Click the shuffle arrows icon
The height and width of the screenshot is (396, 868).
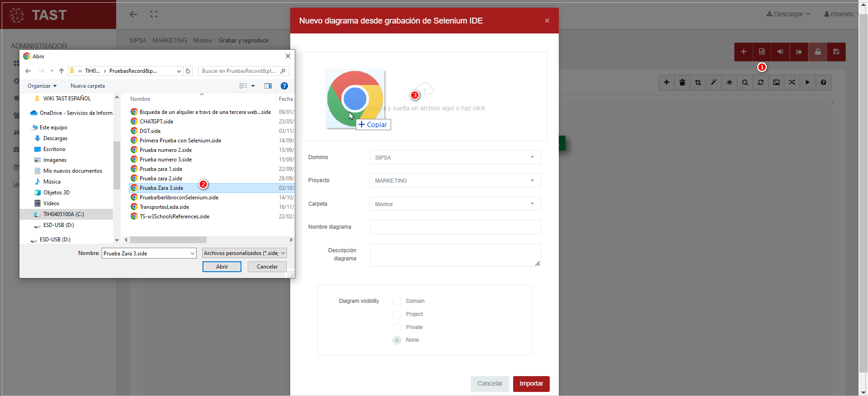click(x=792, y=82)
